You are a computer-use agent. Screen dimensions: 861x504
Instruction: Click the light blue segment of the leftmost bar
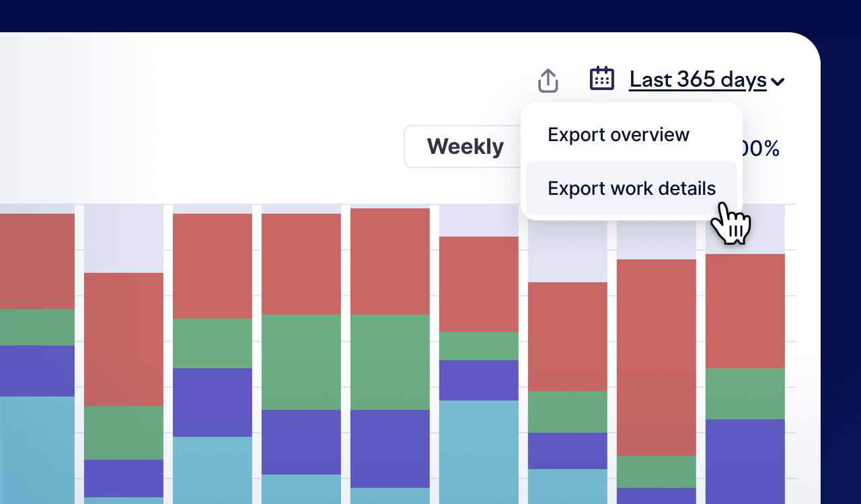(x=37, y=449)
